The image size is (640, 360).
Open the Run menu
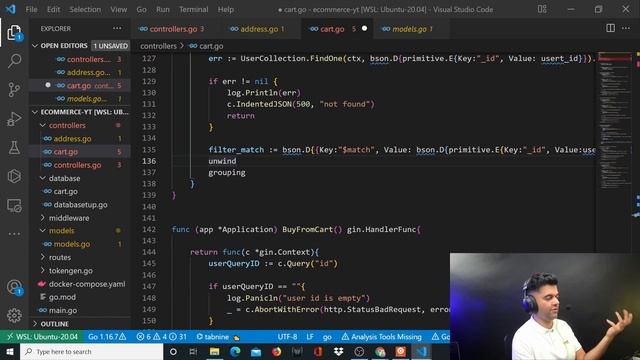tap(162, 9)
